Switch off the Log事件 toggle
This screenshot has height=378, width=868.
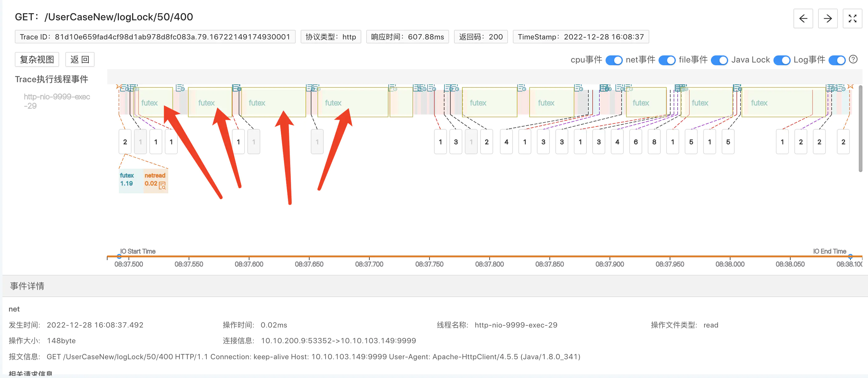[x=837, y=60]
